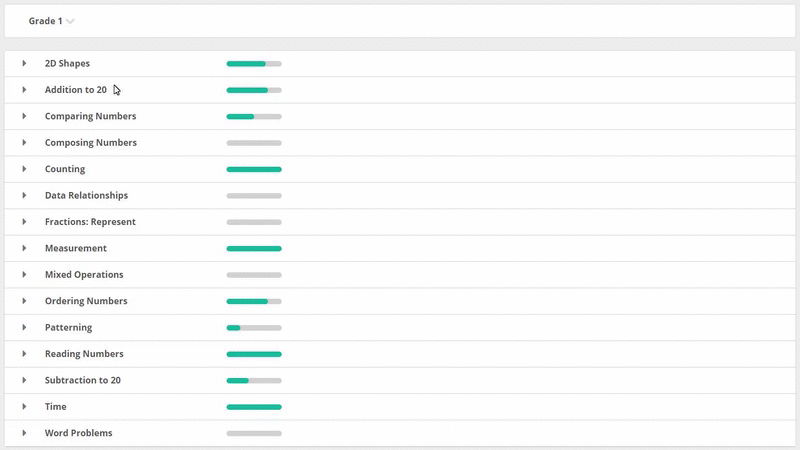Image resolution: width=800 pixels, height=450 pixels.
Task: Expand the Counting row arrow
Action: (24, 169)
